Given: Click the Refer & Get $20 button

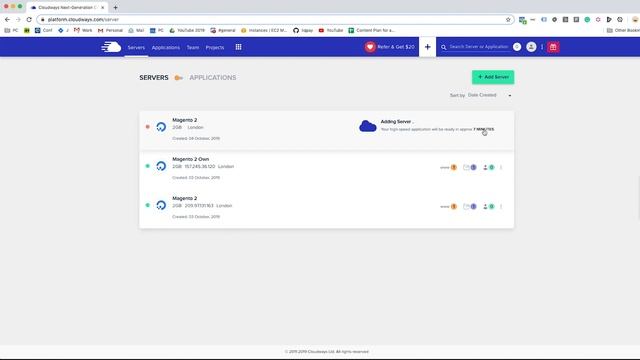Looking at the screenshot, I should point(390,47).
